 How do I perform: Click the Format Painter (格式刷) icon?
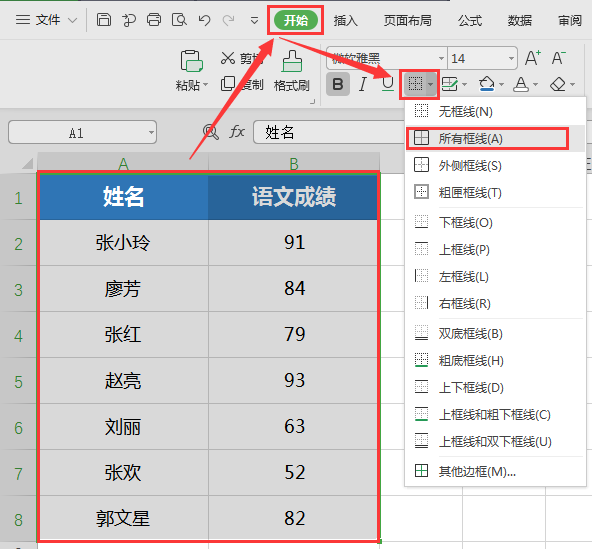pos(292,61)
